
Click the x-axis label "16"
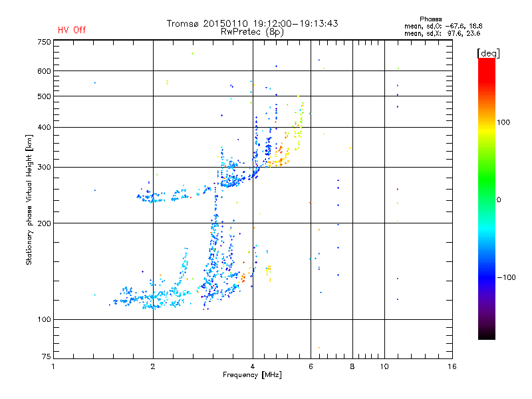coord(452,366)
